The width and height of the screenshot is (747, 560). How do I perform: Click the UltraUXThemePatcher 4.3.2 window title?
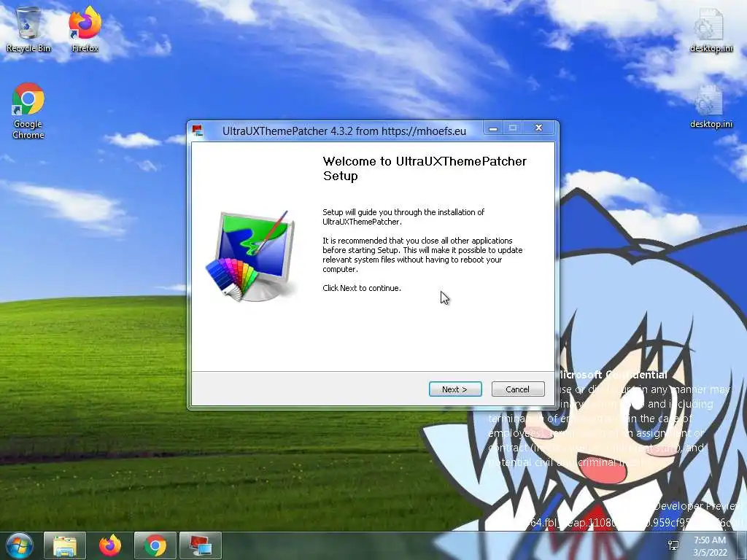344,131
